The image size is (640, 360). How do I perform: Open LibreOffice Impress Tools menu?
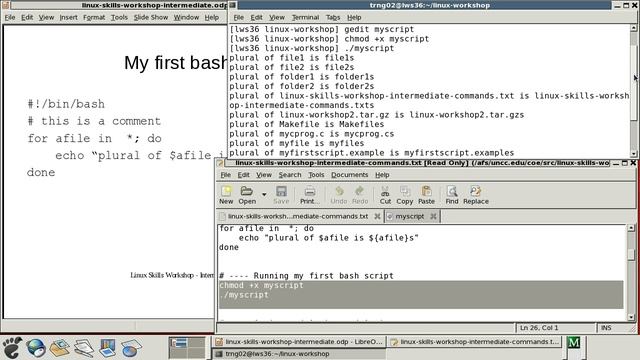(x=119, y=18)
